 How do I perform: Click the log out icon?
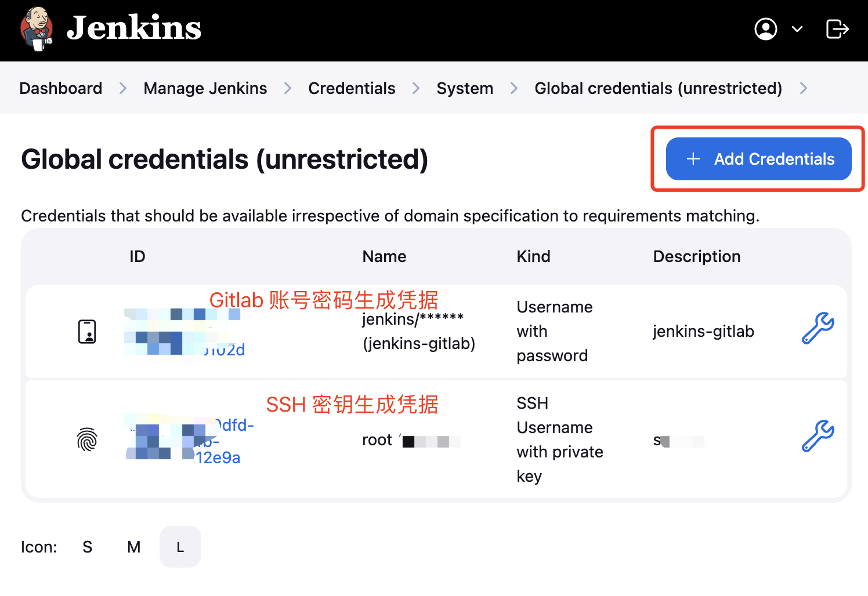pos(837,28)
